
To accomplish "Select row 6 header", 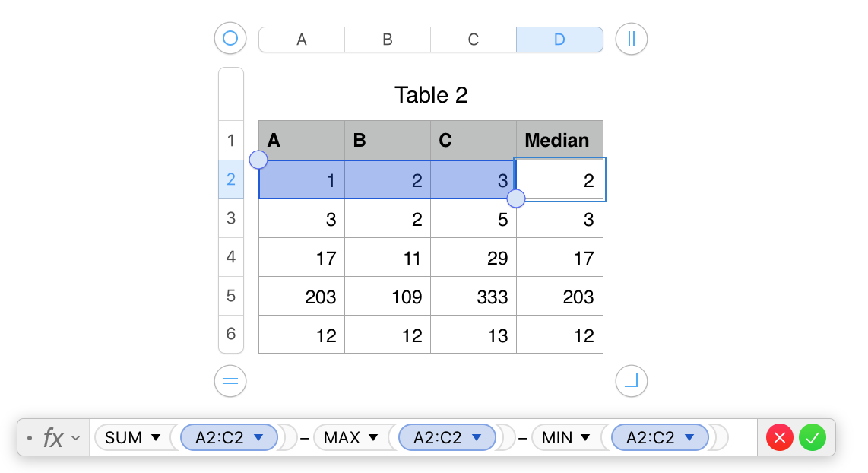I will (231, 333).
